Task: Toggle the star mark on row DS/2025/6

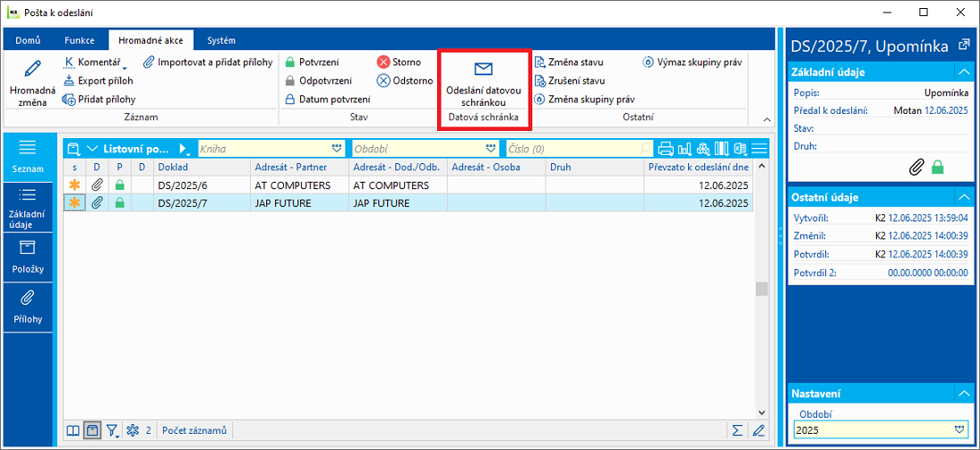Action: tap(74, 185)
